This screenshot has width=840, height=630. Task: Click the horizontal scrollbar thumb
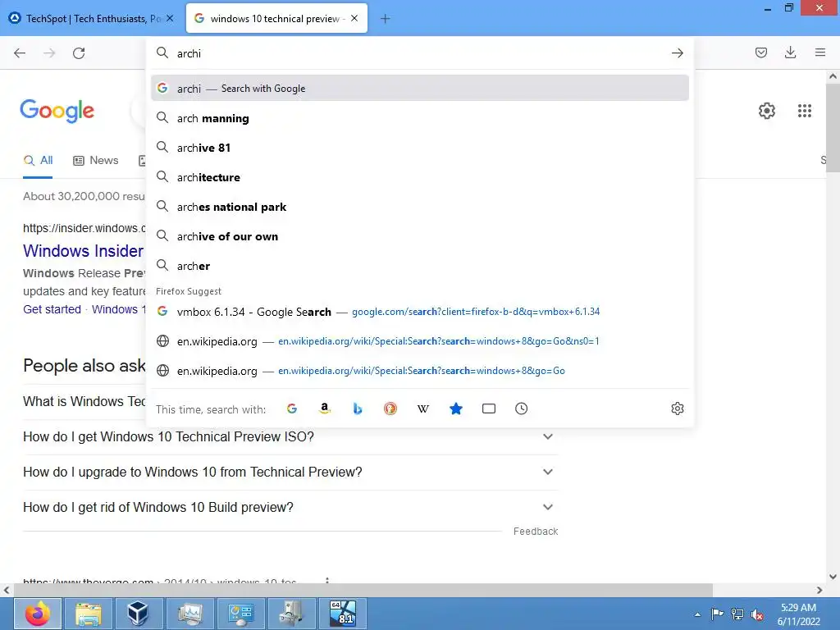click(x=363, y=590)
